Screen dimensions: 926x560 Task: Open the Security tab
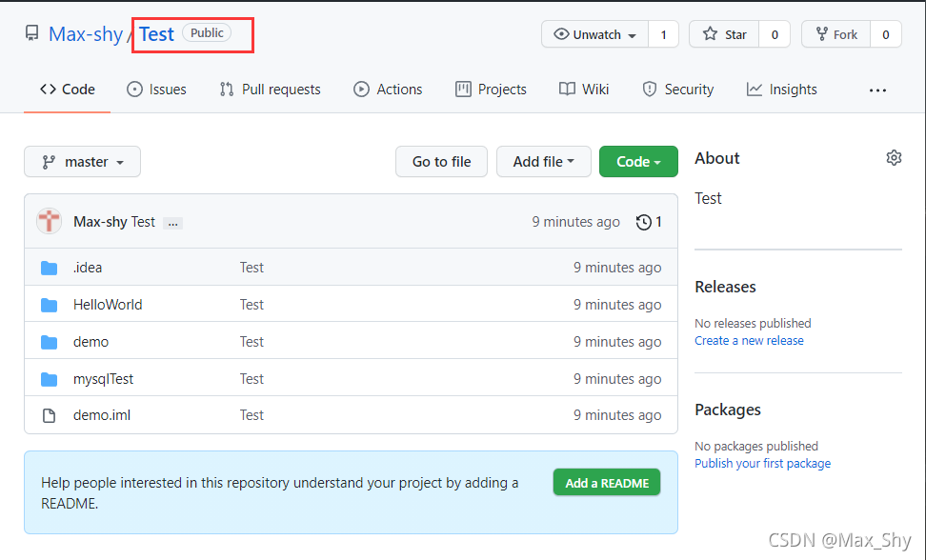(x=678, y=90)
